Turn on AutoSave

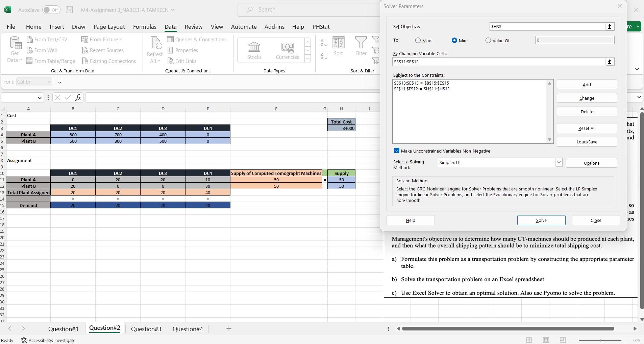point(51,10)
